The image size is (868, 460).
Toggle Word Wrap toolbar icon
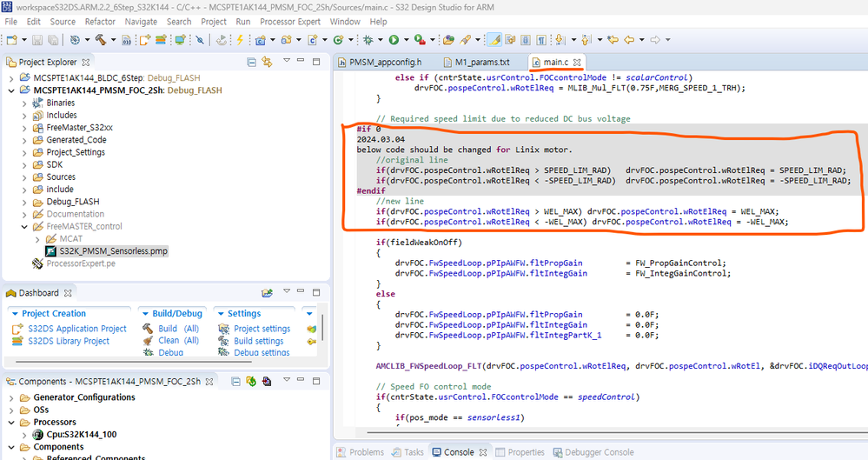pos(510,40)
